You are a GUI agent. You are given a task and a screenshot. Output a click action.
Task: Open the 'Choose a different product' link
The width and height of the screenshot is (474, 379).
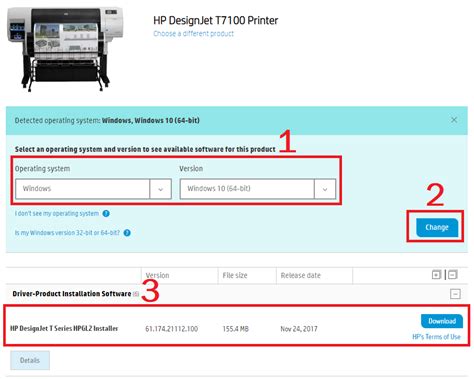[x=193, y=34]
